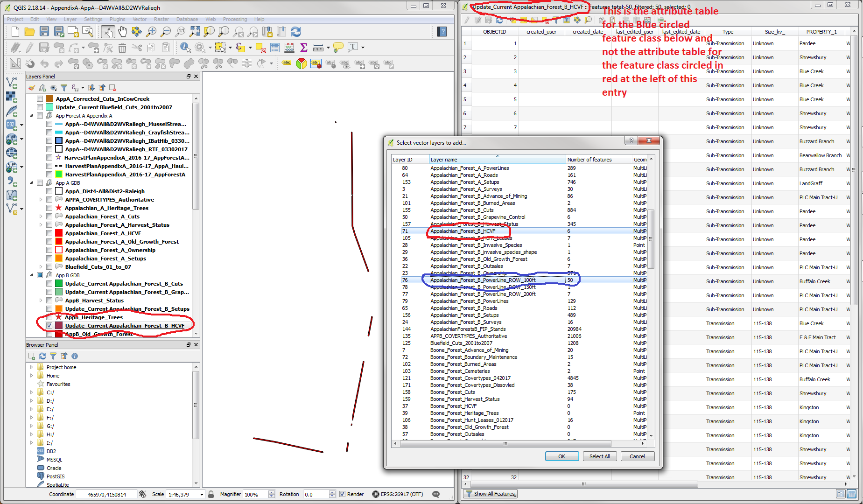Click the Refresh map canvas icon

(296, 32)
